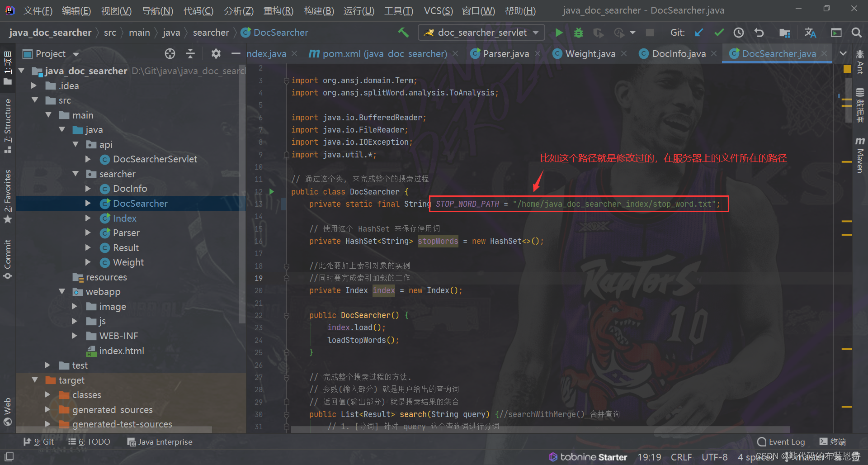Open Project panel settings gear
The width and height of the screenshot is (868, 465).
tap(216, 54)
